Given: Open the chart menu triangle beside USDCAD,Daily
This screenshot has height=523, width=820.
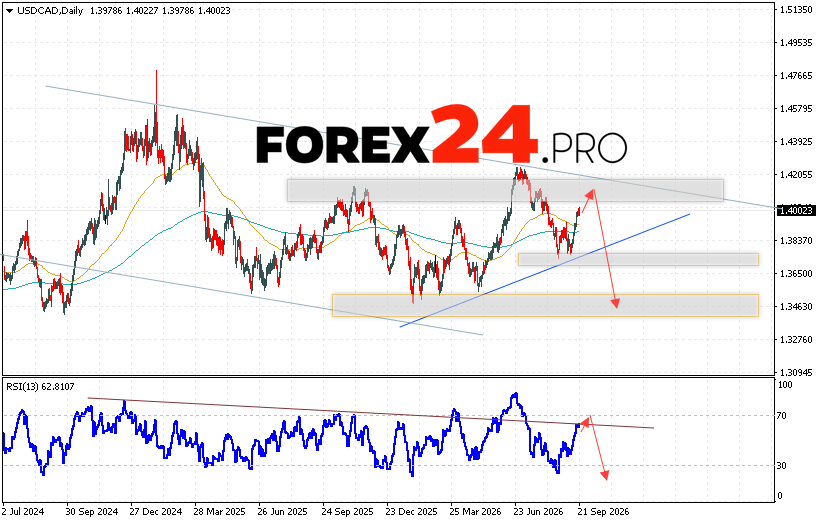Looking at the screenshot, I should pyautogui.click(x=10, y=11).
